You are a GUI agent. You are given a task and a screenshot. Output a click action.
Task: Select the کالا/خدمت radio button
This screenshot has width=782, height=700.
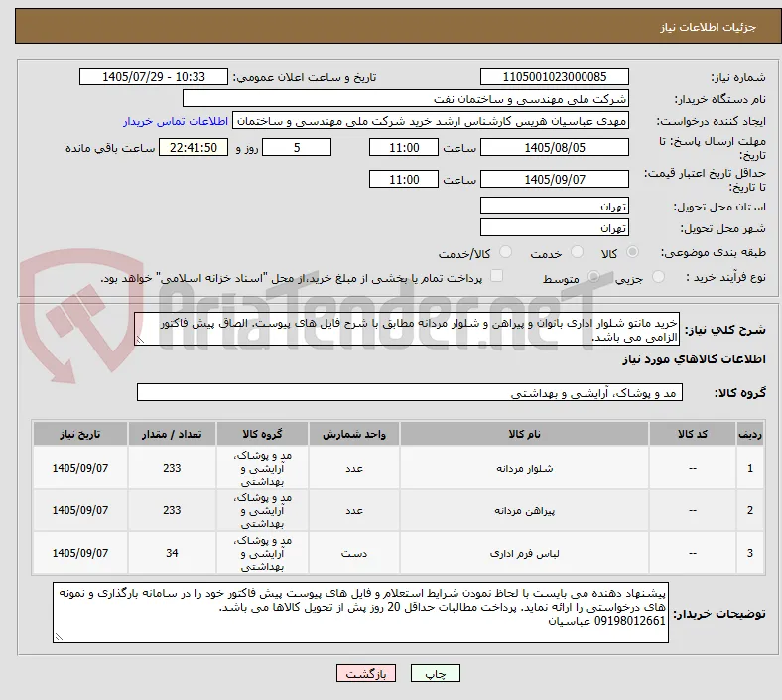pyautogui.click(x=506, y=252)
